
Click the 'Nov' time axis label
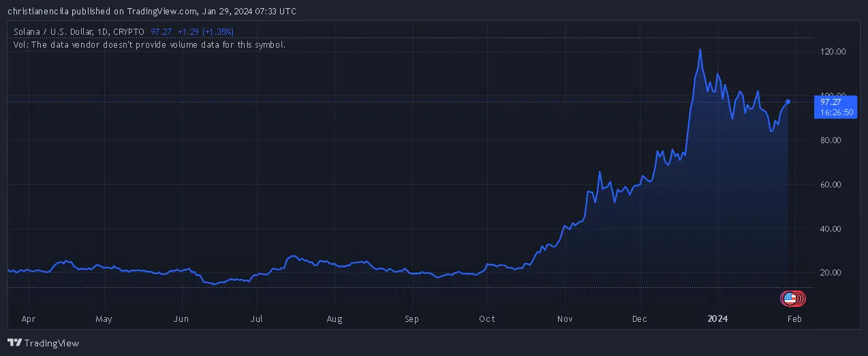pyautogui.click(x=564, y=318)
